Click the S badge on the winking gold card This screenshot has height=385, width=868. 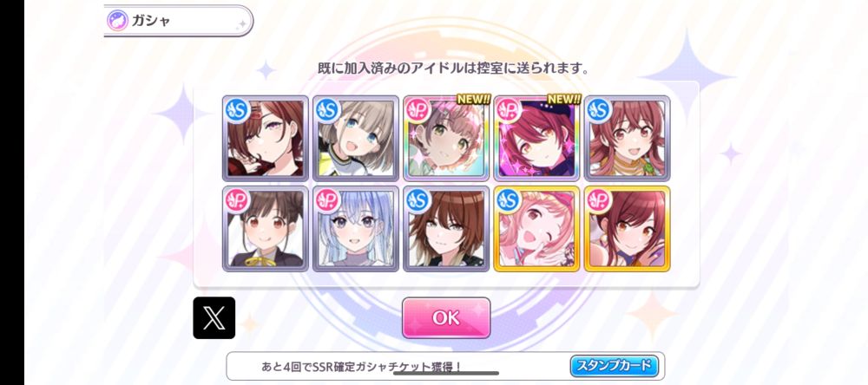[x=508, y=201]
